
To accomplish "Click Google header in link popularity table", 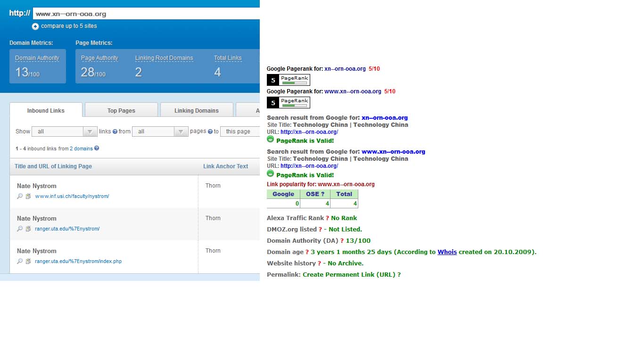I will [283, 194].
